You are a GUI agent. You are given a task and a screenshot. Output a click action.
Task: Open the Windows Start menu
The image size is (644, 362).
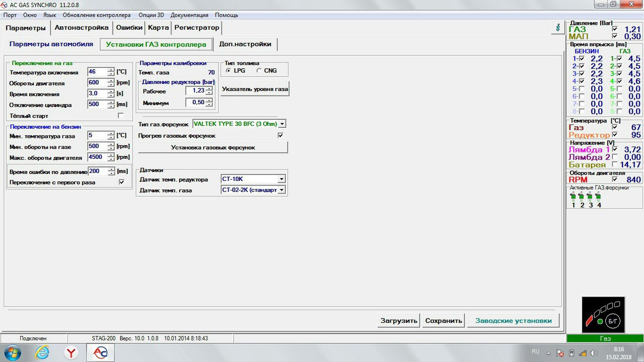pyautogui.click(x=12, y=352)
